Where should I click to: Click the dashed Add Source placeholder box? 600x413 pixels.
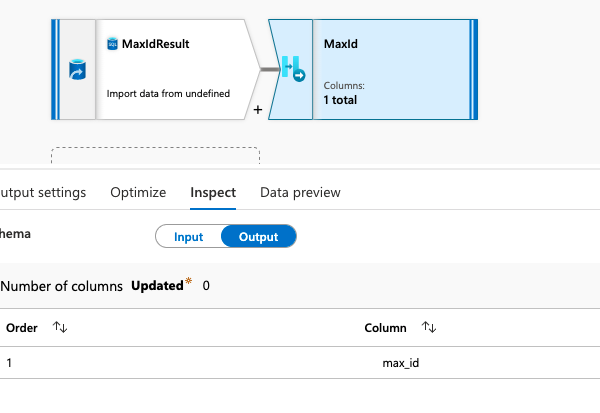pyautogui.click(x=156, y=155)
